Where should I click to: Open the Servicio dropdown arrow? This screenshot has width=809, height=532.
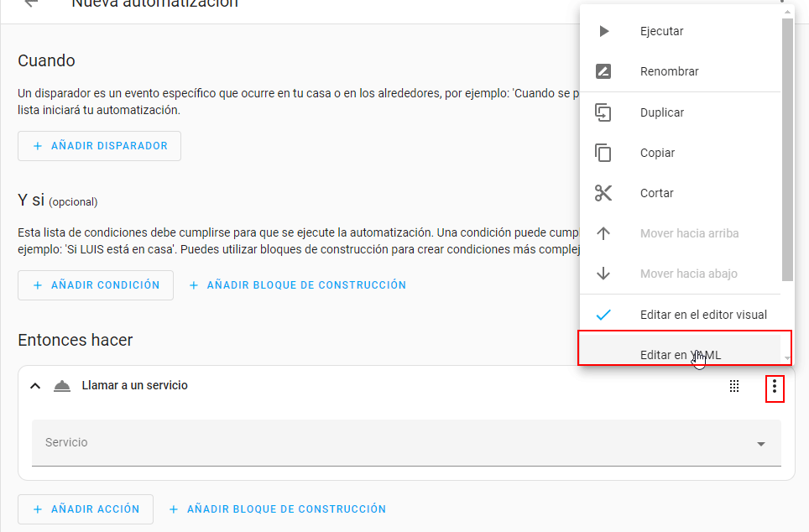(761, 443)
